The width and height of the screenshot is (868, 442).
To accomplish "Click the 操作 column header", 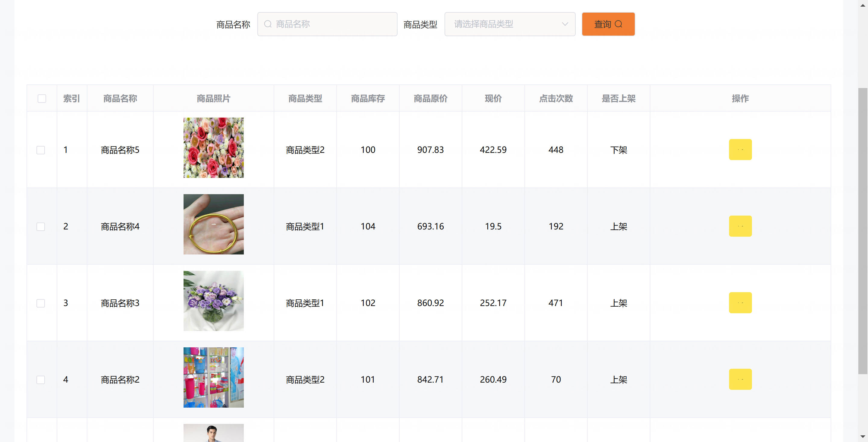I will 740,99.
